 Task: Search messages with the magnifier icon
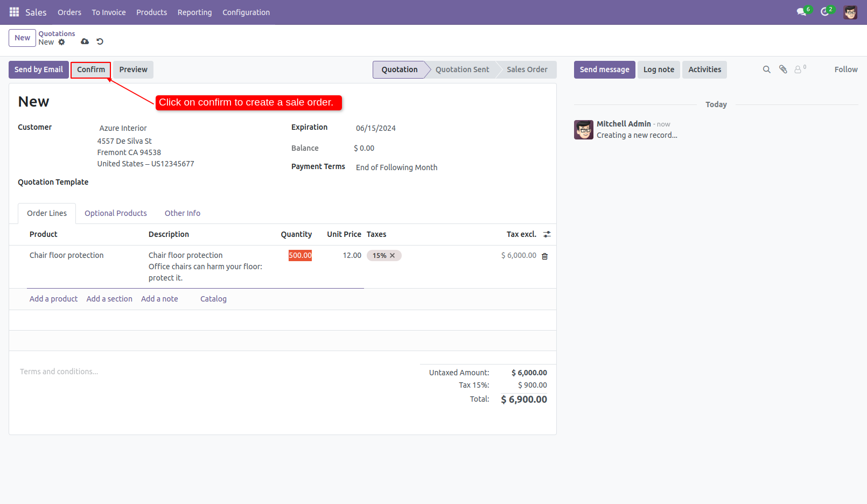click(766, 69)
